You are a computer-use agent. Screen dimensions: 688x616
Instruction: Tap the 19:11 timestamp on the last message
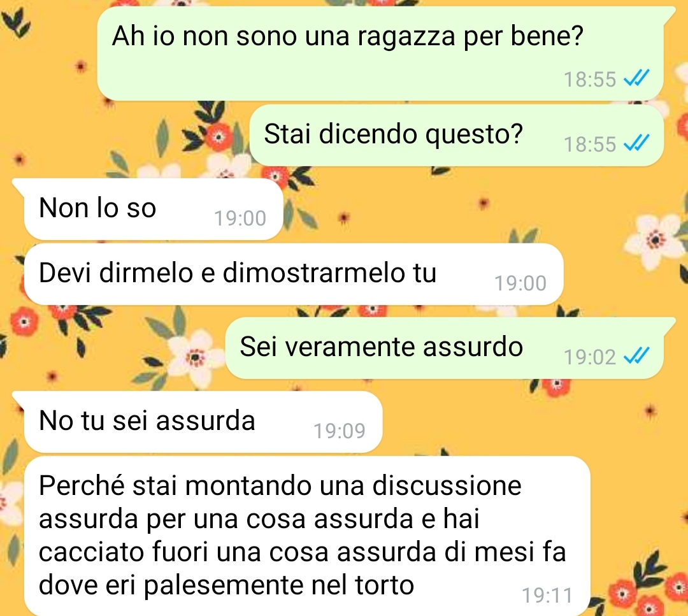[547, 596]
